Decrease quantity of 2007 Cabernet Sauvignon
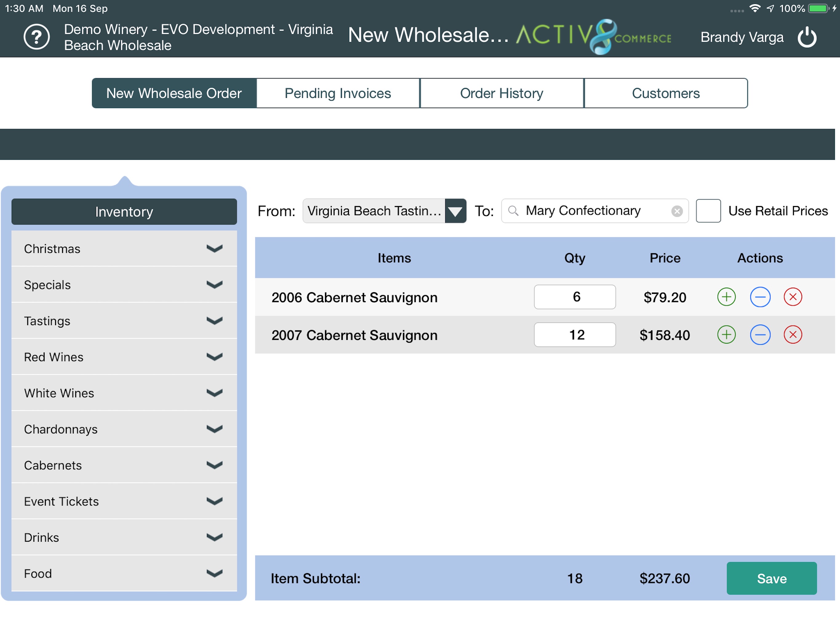The height and width of the screenshot is (630, 840). [760, 334]
